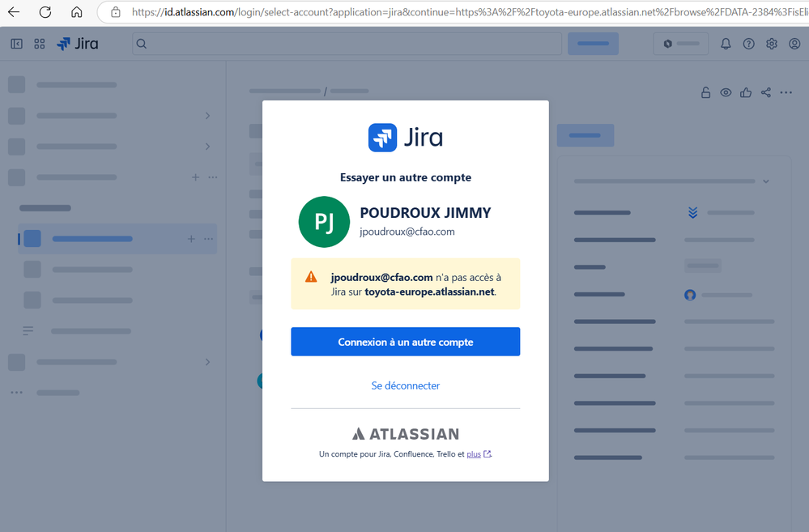The width and height of the screenshot is (809, 532).
Task: Click the Jira logo in the navbar
Action: 77,44
